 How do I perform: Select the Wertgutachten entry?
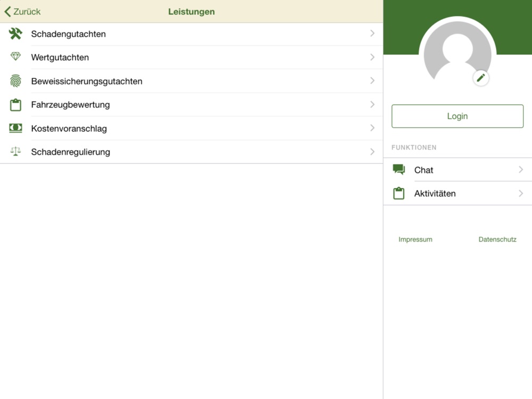(192, 57)
